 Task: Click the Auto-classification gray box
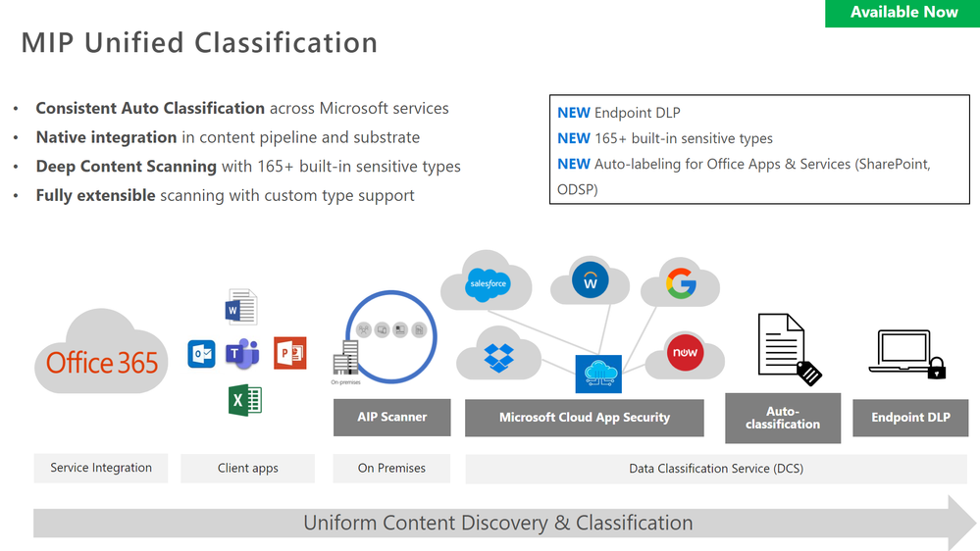(783, 418)
